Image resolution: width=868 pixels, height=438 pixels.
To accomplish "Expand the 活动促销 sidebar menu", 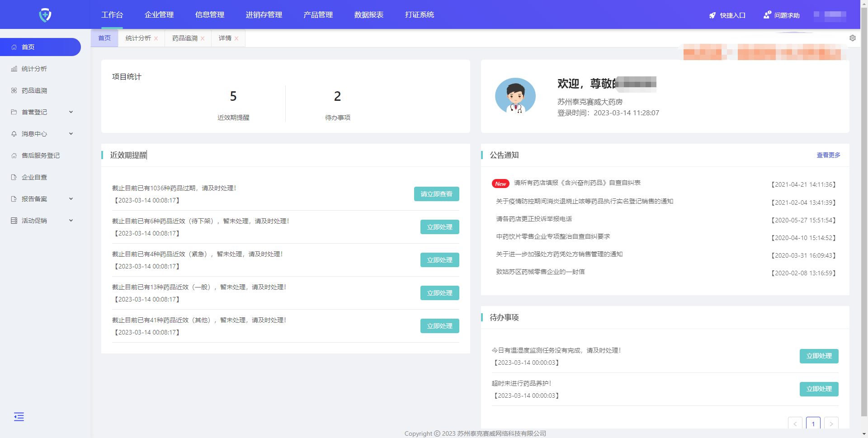I will 71,221.
